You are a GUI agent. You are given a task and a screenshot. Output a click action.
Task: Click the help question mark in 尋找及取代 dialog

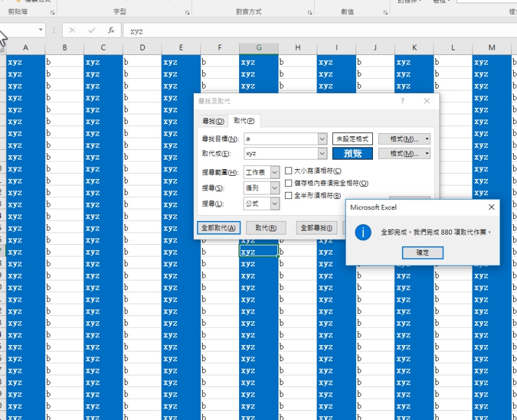point(403,101)
